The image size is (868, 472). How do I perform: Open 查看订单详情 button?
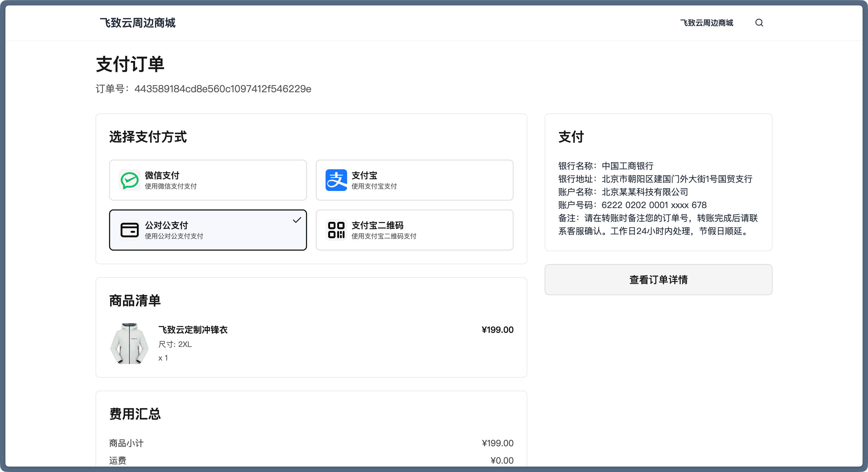point(658,280)
